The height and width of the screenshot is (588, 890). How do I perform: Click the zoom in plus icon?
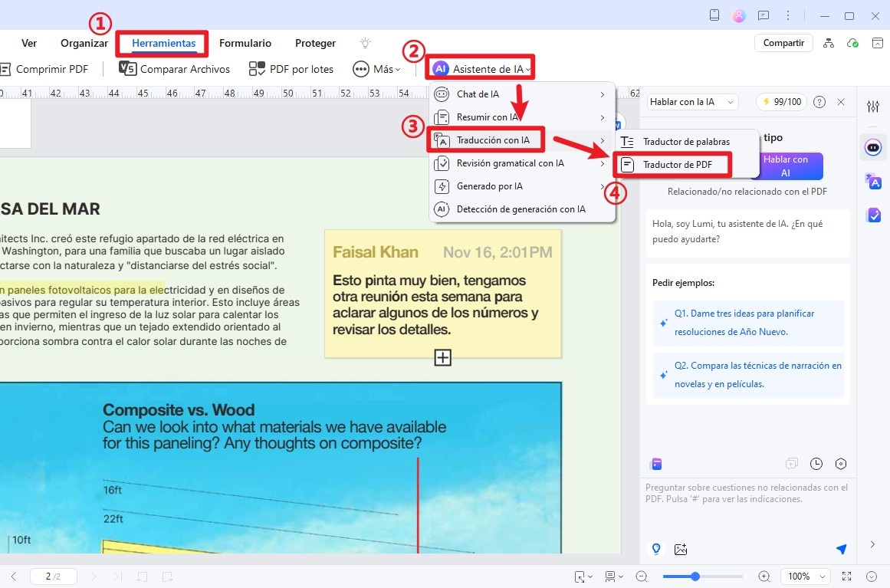pos(764,577)
